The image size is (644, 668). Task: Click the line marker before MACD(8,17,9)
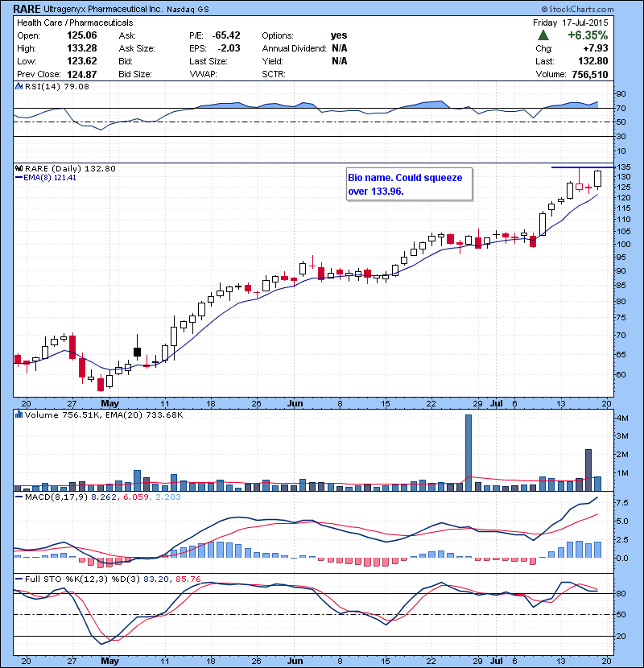(19, 497)
